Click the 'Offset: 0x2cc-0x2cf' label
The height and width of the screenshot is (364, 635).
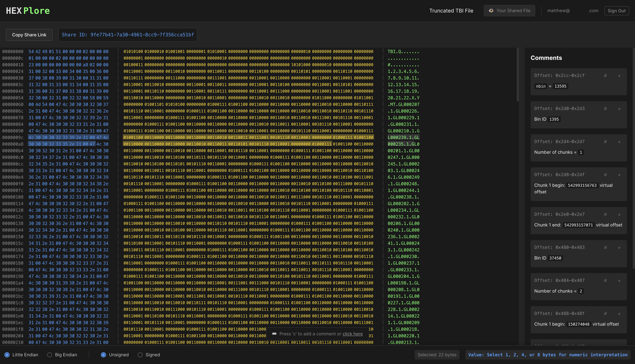[559, 75]
